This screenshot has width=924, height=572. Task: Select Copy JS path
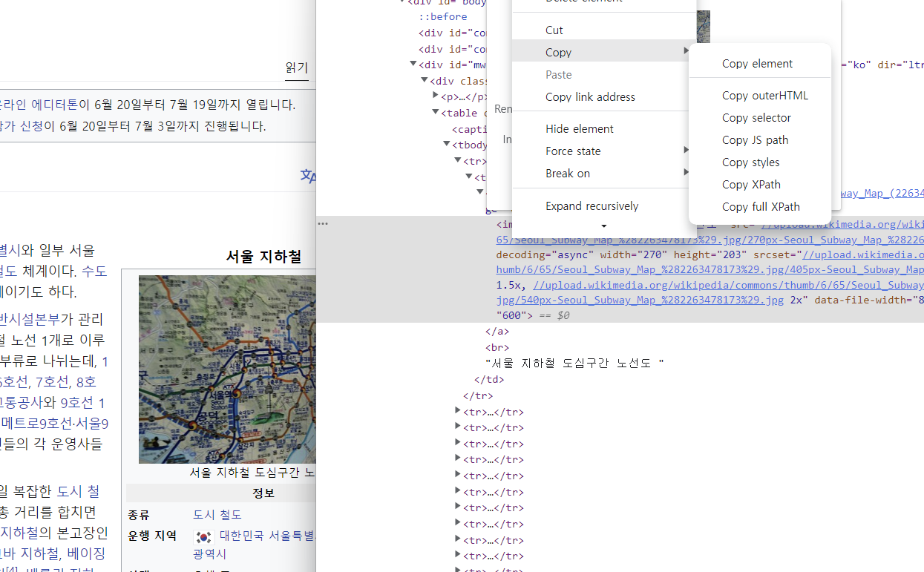[759, 139]
